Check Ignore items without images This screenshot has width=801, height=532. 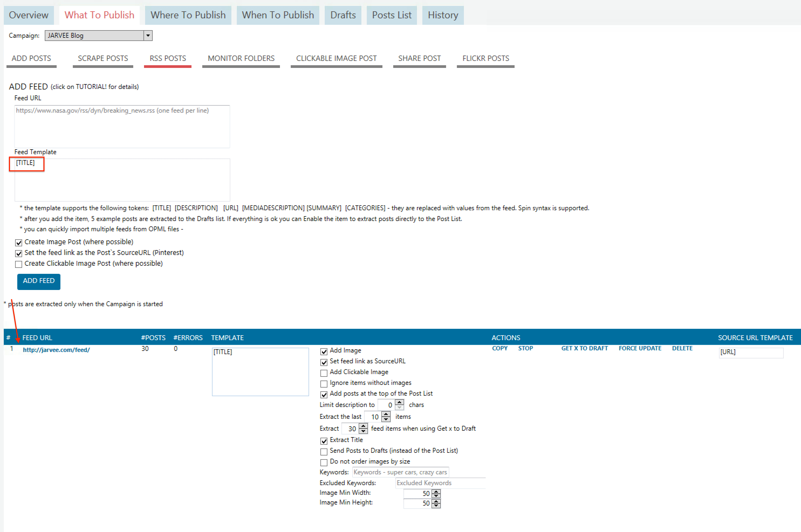point(324,384)
